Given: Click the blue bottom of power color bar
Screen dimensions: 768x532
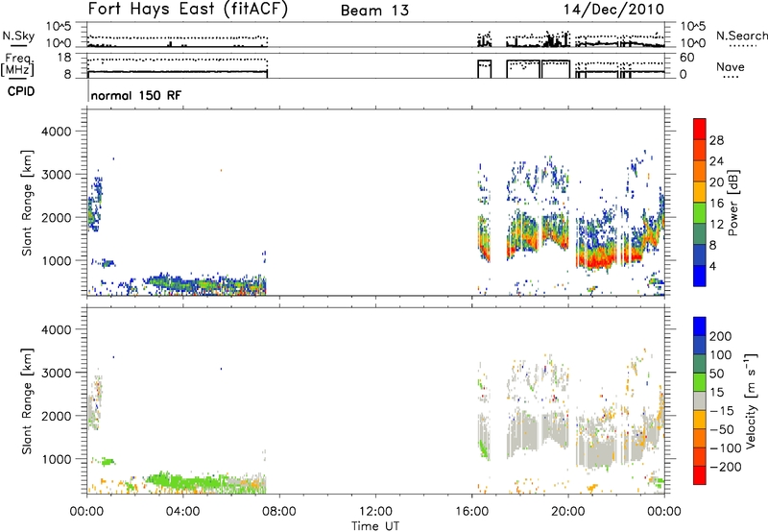Looking at the screenshot, I should coord(700,276).
